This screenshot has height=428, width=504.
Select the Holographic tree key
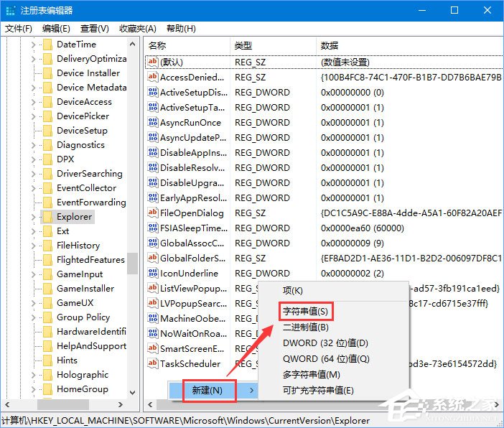83,375
